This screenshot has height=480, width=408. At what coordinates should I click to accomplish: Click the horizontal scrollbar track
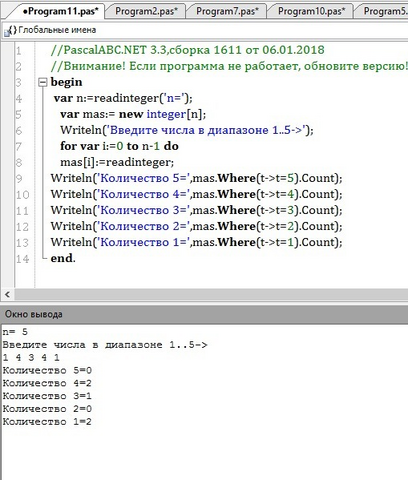211,294
